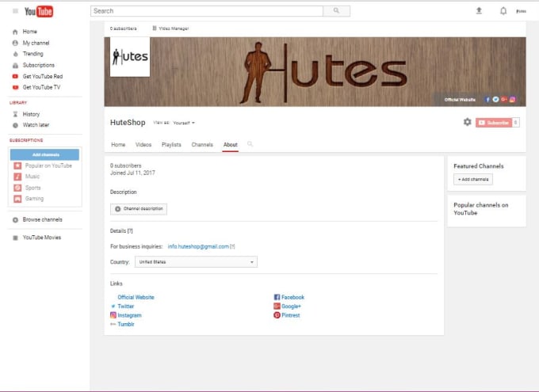The width and height of the screenshot is (539, 392).
Task: Open Video Manager link
Action: coord(171,29)
